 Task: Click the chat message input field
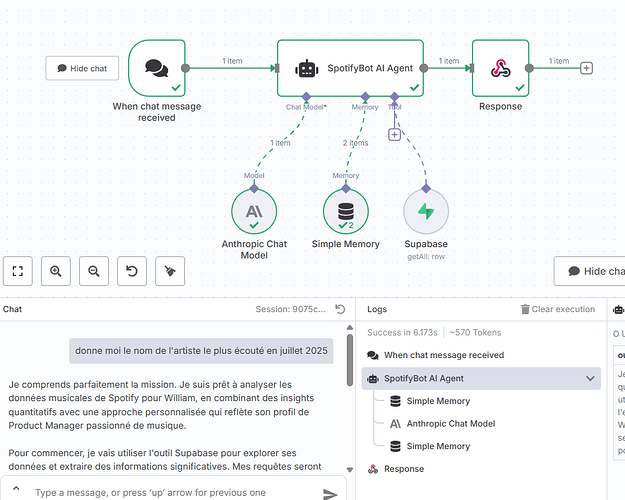click(x=175, y=492)
